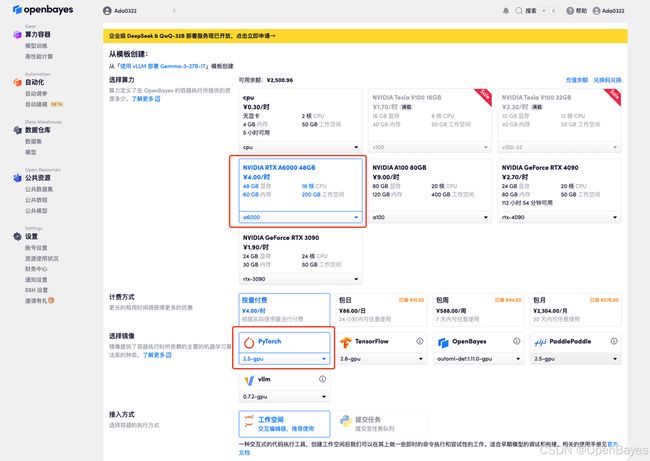The width and height of the screenshot is (650, 461).
Task: Show info for TensorFlow image
Action: [x=420, y=341]
